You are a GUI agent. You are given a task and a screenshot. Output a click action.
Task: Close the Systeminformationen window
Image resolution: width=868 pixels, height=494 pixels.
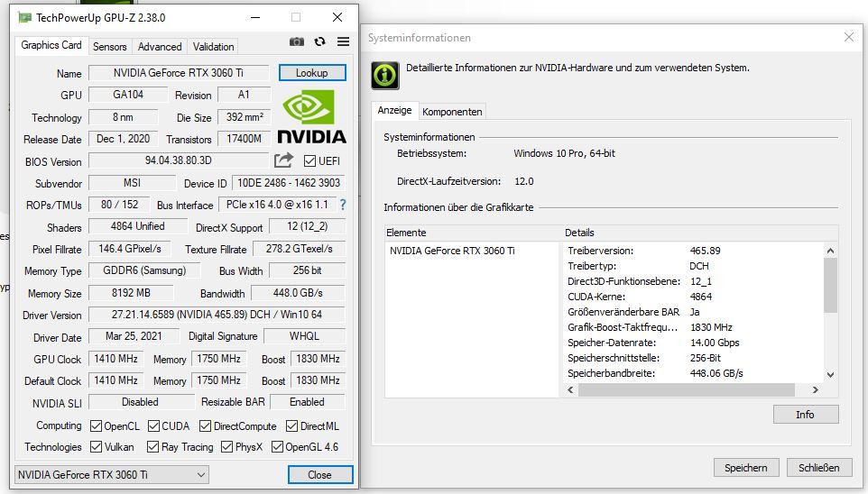tap(849, 37)
